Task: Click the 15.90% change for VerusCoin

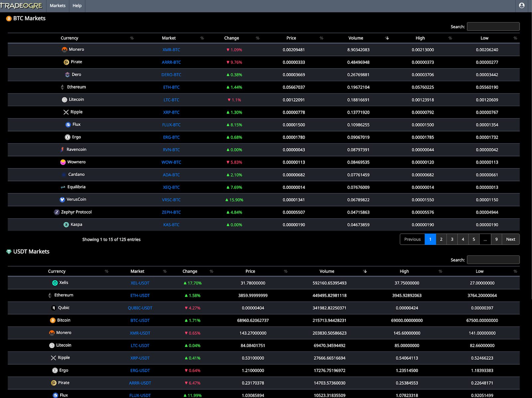Action: coord(234,200)
